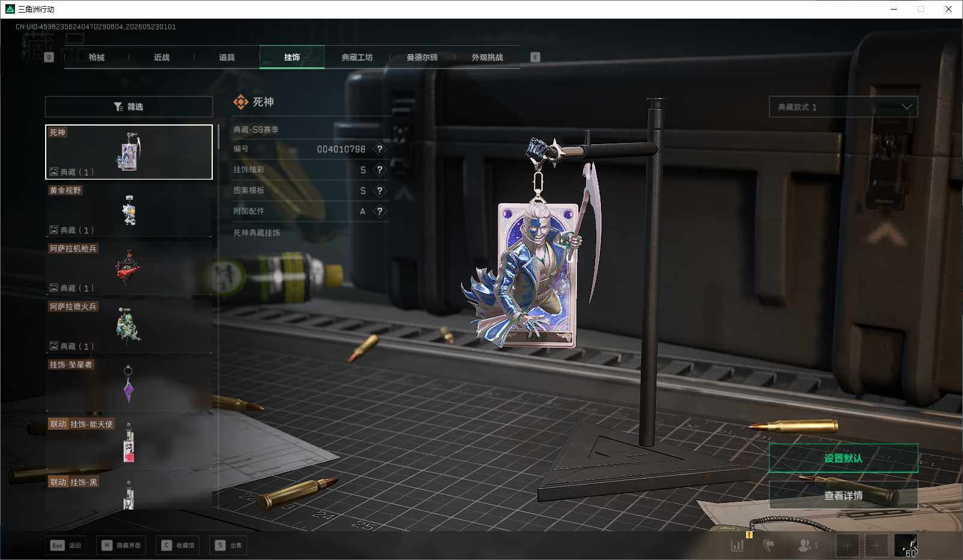Open the 枪械 tab
963x560 pixels.
[x=96, y=57]
